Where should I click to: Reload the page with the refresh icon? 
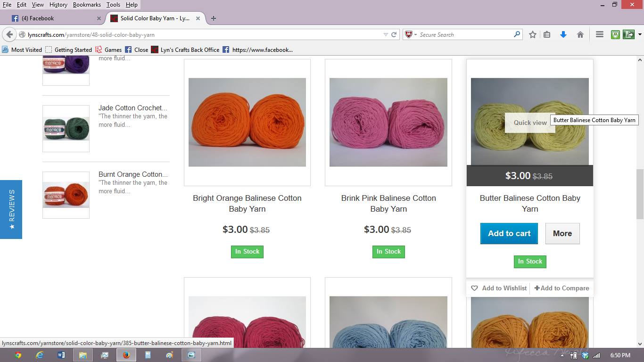394,34
